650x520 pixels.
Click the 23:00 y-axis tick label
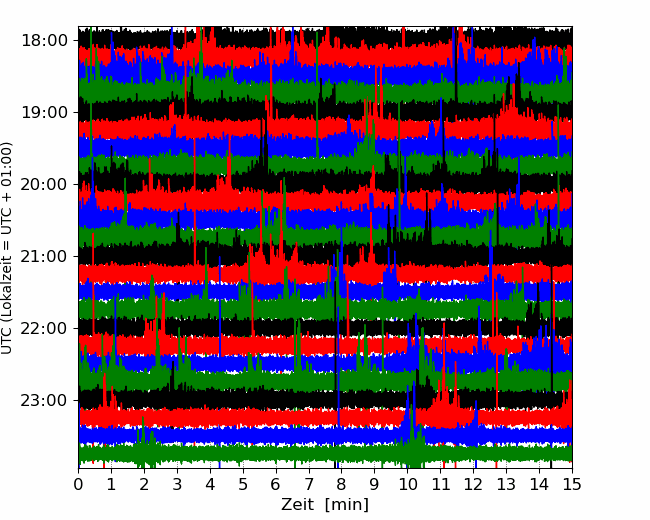tap(44, 401)
